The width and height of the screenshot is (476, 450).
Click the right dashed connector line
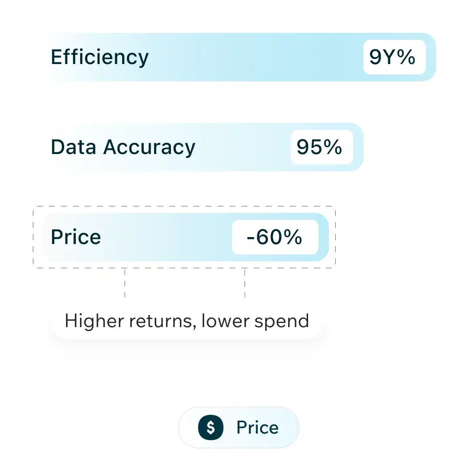tap(245, 283)
